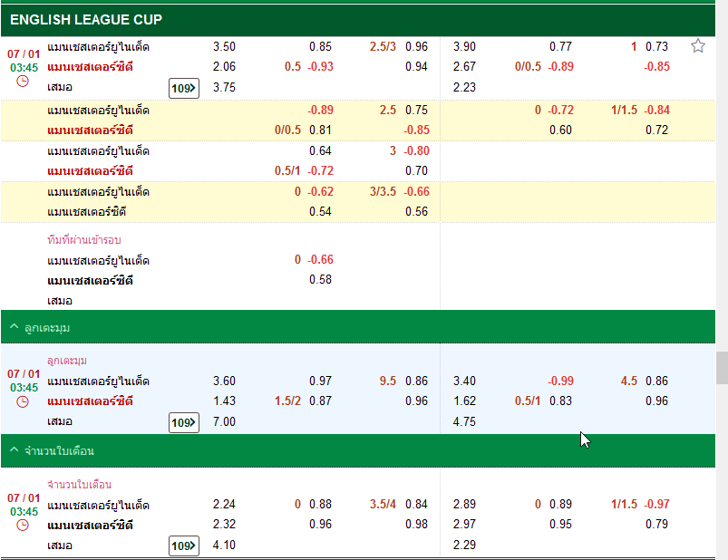The width and height of the screenshot is (728, 560).
Task: Select handicap odds 0.54
Action: pyautogui.click(x=320, y=212)
